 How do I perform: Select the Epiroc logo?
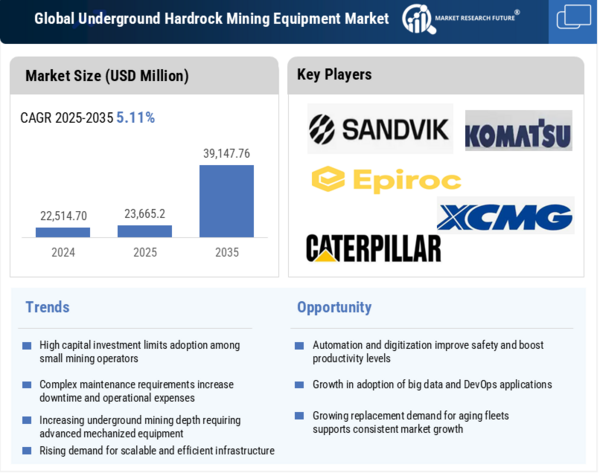tap(386, 180)
